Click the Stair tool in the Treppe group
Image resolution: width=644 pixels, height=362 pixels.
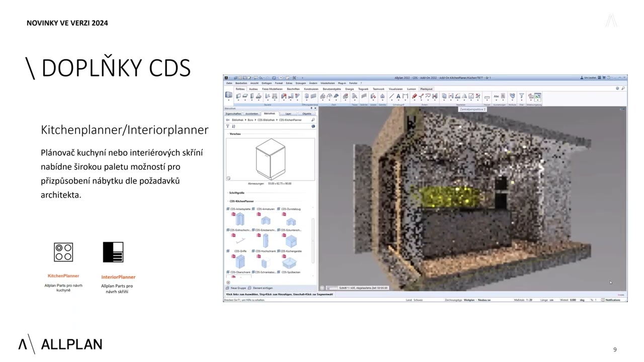pos(355,96)
